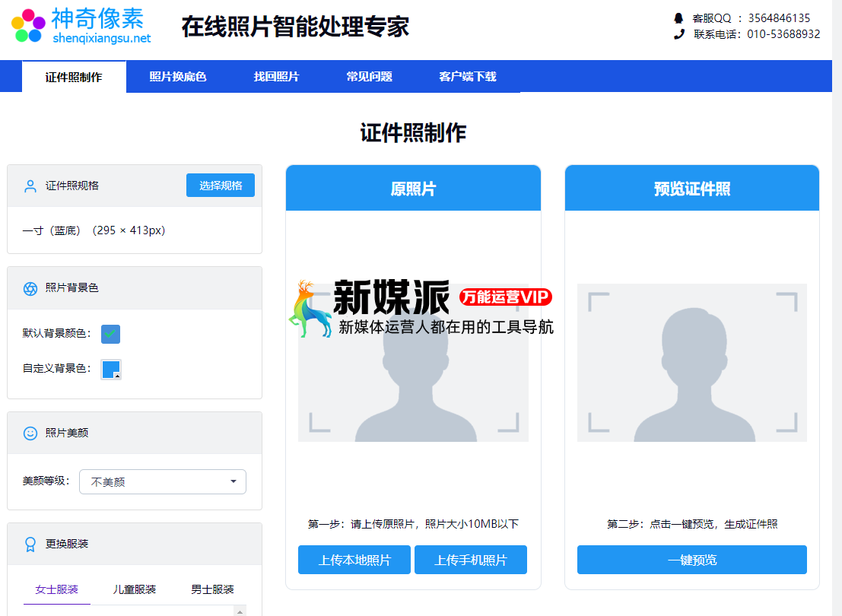Image resolution: width=842 pixels, height=616 pixels.
Task: Open the 美颜等级 dropdown showing 不美颜
Action: pyautogui.click(x=163, y=481)
